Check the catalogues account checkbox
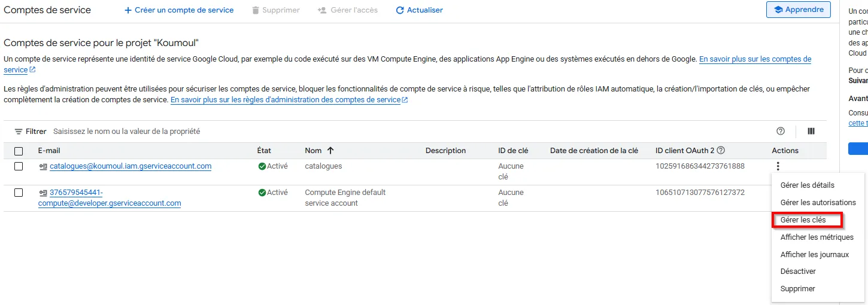The width and height of the screenshot is (868, 305). (x=19, y=166)
